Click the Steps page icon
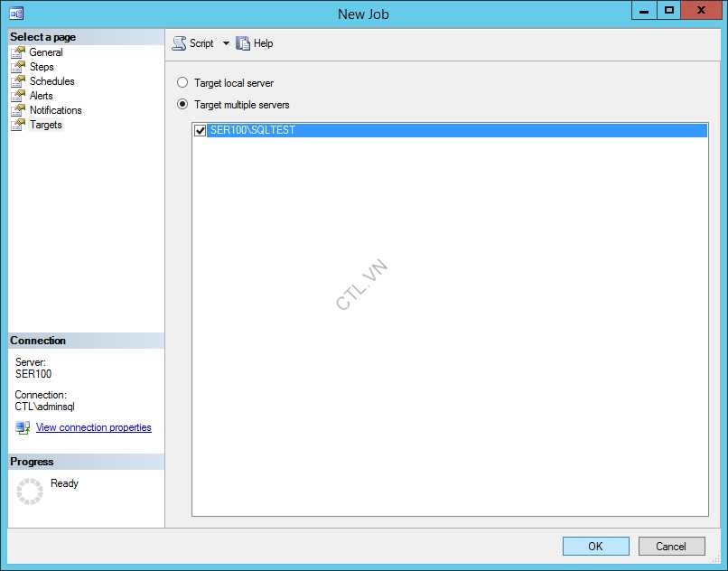728x571 pixels. (18, 67)
